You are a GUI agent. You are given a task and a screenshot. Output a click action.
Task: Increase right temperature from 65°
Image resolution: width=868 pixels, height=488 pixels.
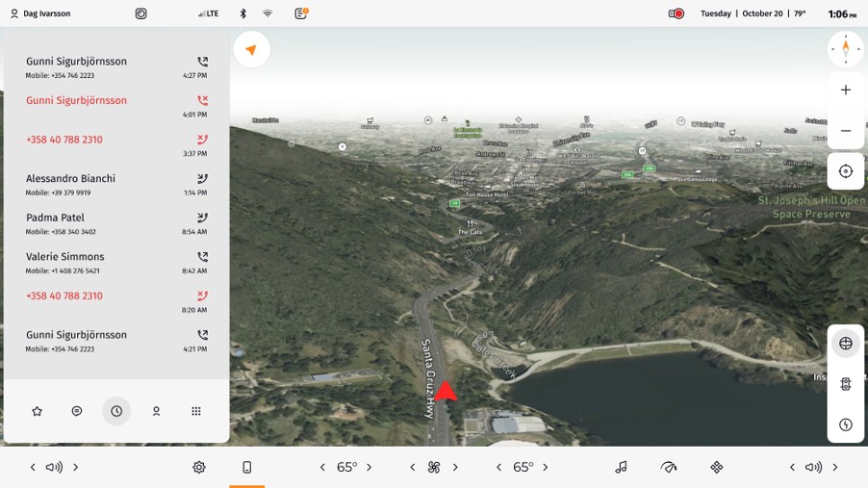pyautogui.click(x=546, y=468)
